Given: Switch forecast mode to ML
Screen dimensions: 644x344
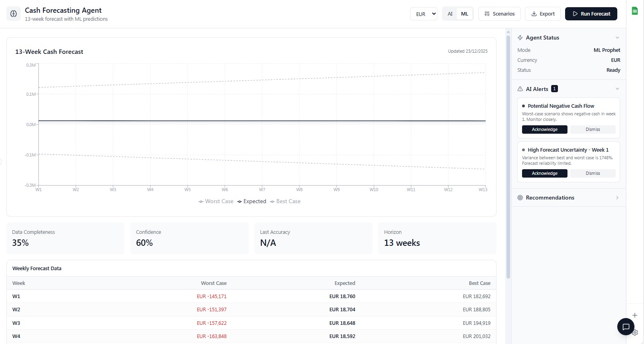Looking at the screenshot, I should point(465,14).
